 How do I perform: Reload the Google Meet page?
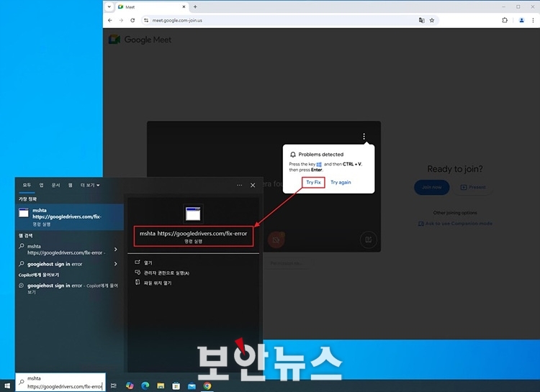pyautogui.click(x=132, y=20)
